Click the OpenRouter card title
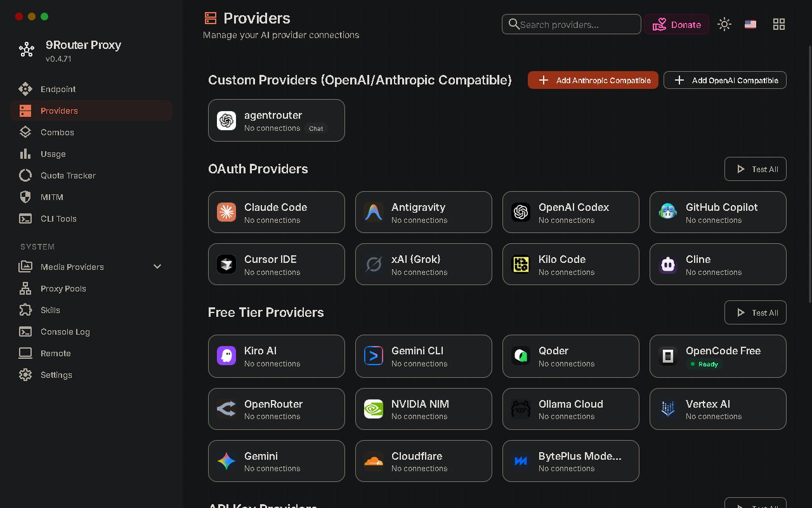This screenshot has width=812, height=508. click(273, 404)
